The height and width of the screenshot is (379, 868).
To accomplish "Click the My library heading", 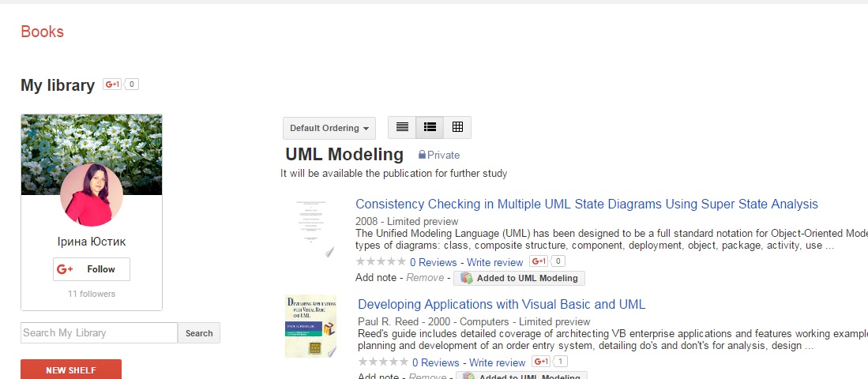I will pos(58,85).
